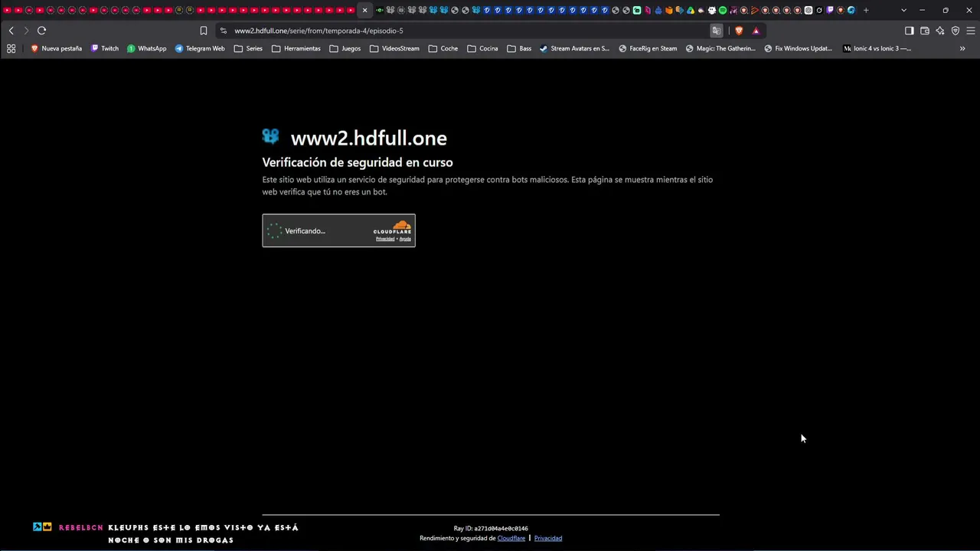
Task: Open Brave Shields lion icon
Action: pos(739,31)
